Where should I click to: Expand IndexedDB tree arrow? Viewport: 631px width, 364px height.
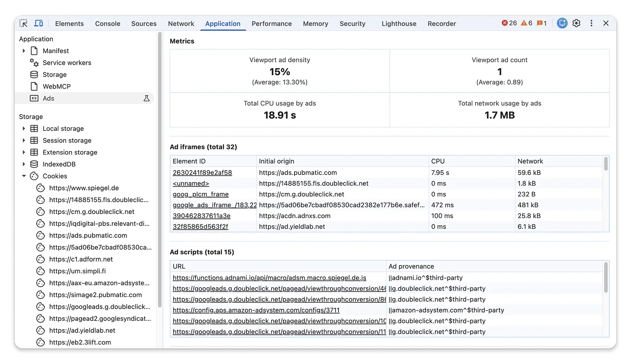[24, 164]
